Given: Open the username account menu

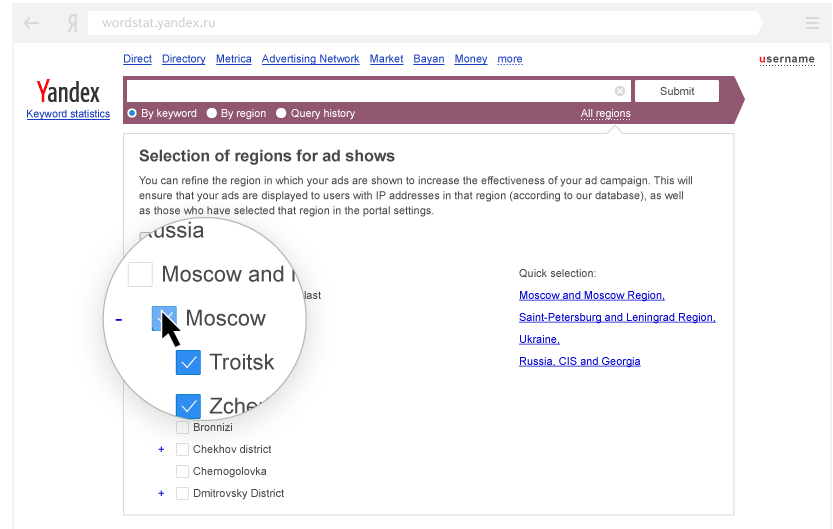Looking at the screenshot, I should click(x=787, y=59).
